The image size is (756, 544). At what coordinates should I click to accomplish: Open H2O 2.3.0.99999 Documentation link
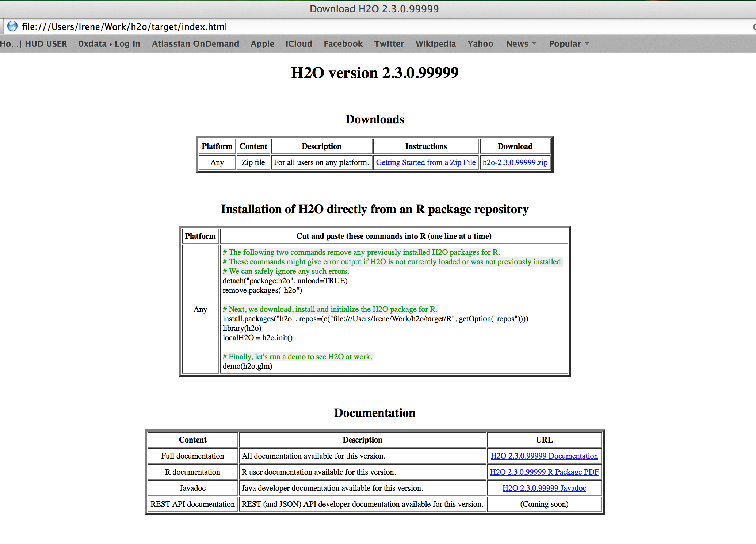pyautogui.click(x=544, y=456)
